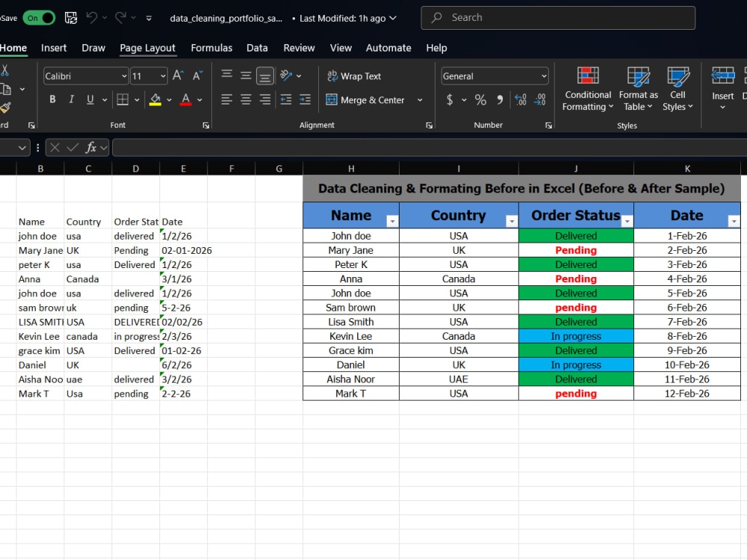
Task: Click the formula bar input
Action: 430,148
